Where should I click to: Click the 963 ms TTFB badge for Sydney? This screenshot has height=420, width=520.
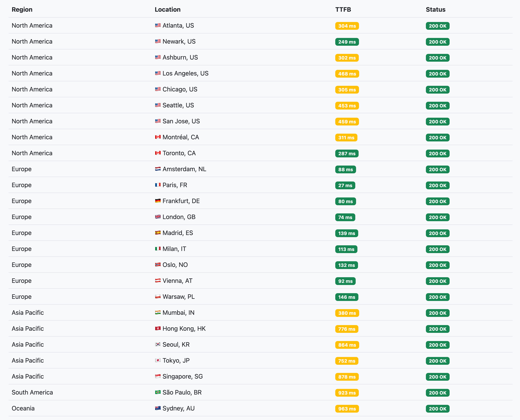click(347, 409)
